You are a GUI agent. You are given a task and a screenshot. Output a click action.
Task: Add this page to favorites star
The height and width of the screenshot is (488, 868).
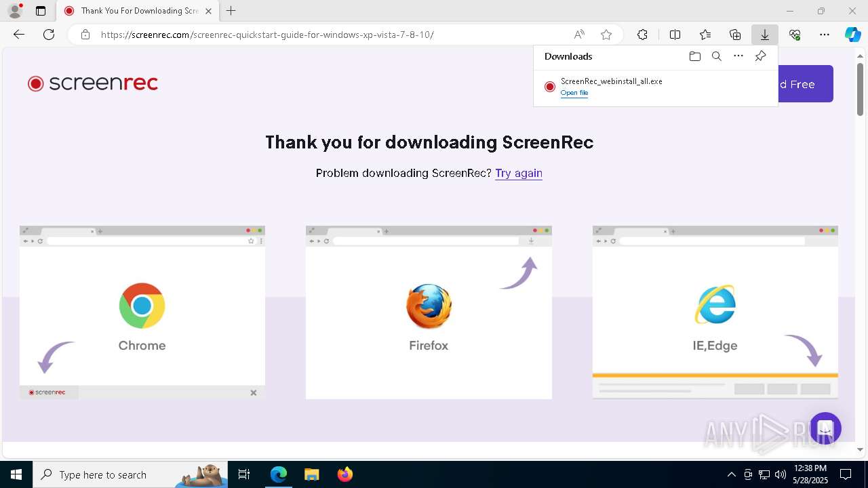(606, 35)
